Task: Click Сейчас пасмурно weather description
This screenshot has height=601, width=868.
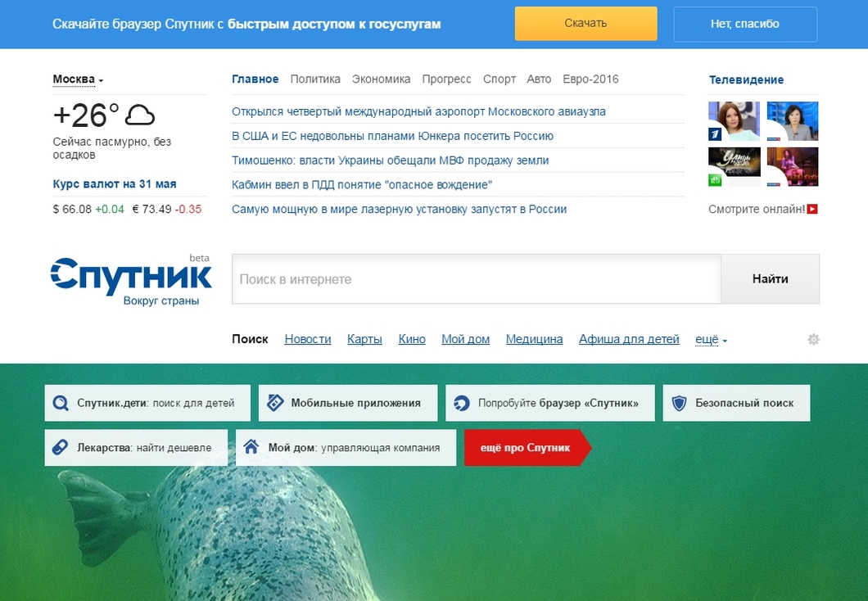Action: (112, 148)
